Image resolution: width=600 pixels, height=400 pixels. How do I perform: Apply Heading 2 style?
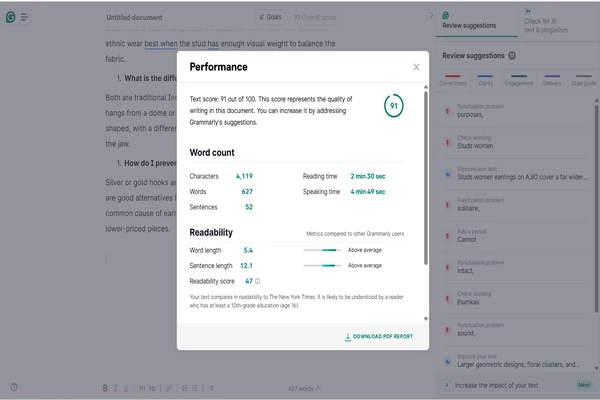tap(152, 388)
